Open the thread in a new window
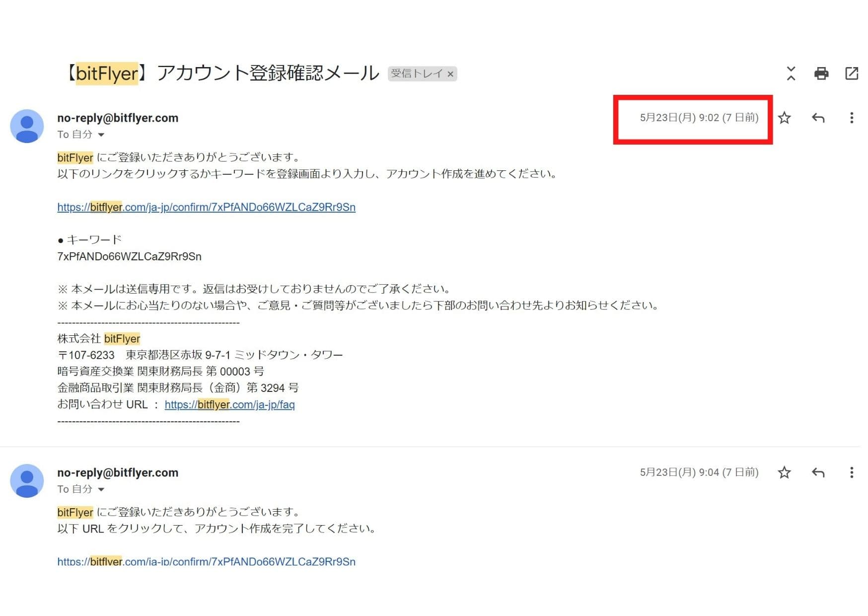Screen dimensions: 868x616 coord(852,74)
